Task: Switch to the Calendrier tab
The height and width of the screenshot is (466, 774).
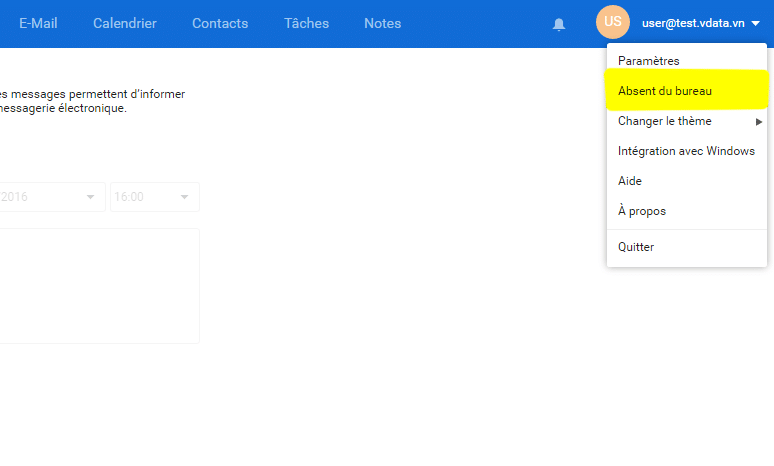Action: [127, 23]
